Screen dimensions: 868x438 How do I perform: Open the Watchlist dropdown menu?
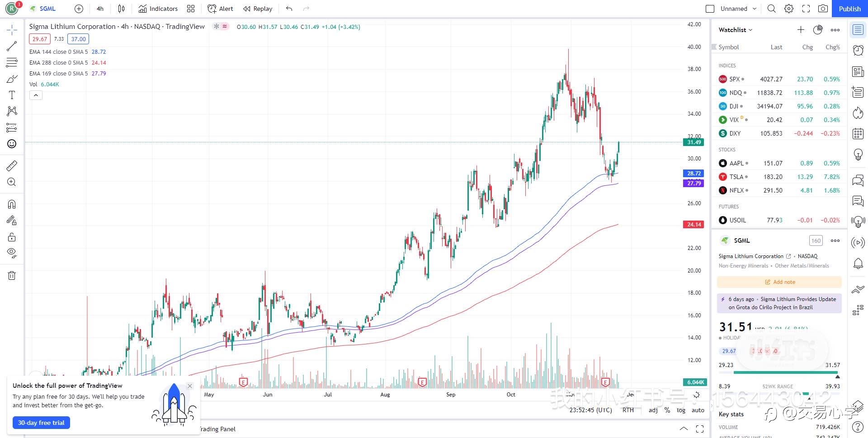736,30
